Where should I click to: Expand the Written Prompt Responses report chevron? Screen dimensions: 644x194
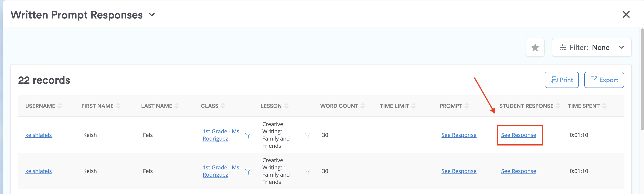[x=152, y=15]
